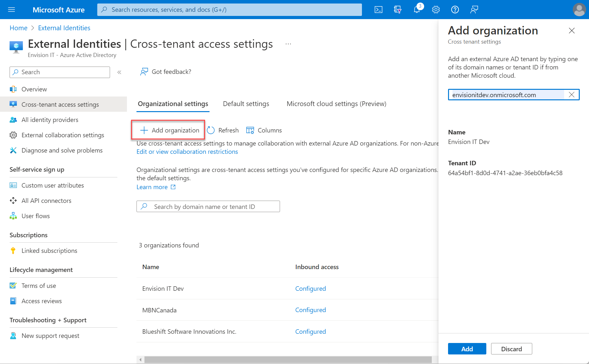Click the ellipsis next to page title

coord(288,44)
